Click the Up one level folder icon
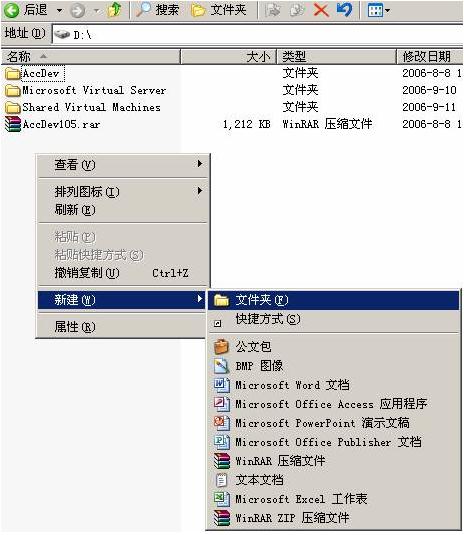464x535 pixels. coord(115,10)
